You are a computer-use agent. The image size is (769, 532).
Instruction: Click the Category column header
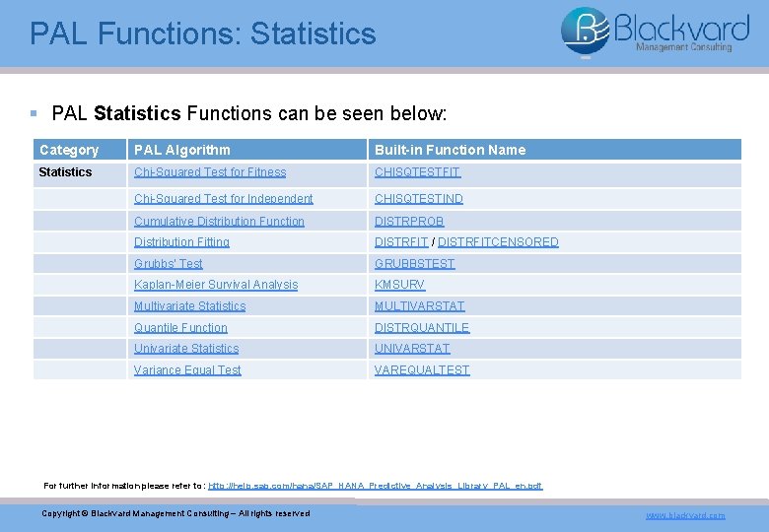(x=80, y=150)
